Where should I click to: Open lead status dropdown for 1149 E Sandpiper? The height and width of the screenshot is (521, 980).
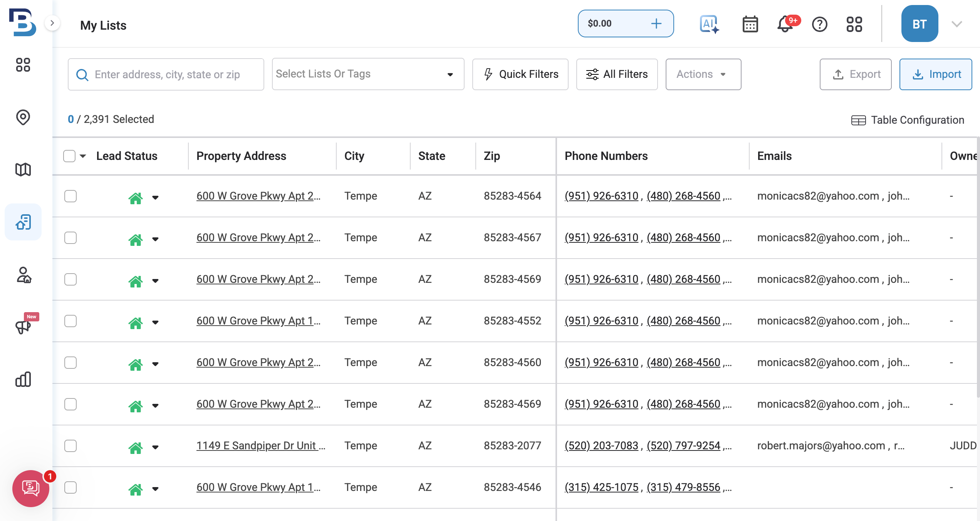(155, 447)
